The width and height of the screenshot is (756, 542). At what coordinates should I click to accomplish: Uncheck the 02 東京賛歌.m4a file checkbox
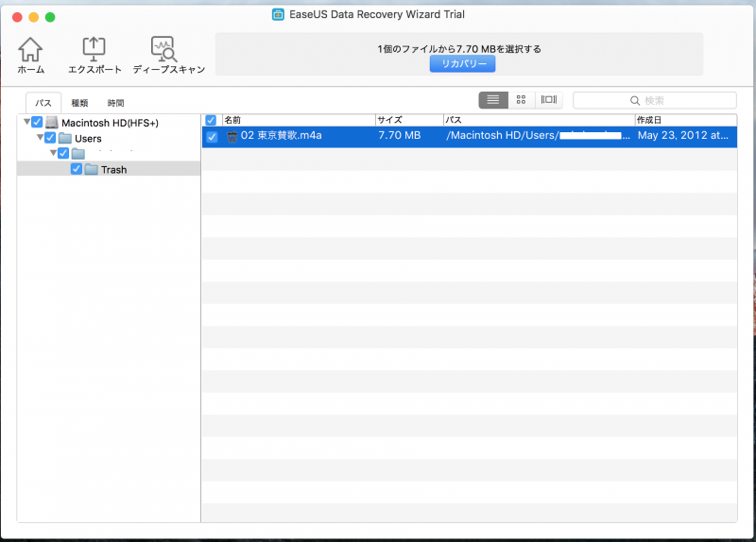[x=212, y=137]
